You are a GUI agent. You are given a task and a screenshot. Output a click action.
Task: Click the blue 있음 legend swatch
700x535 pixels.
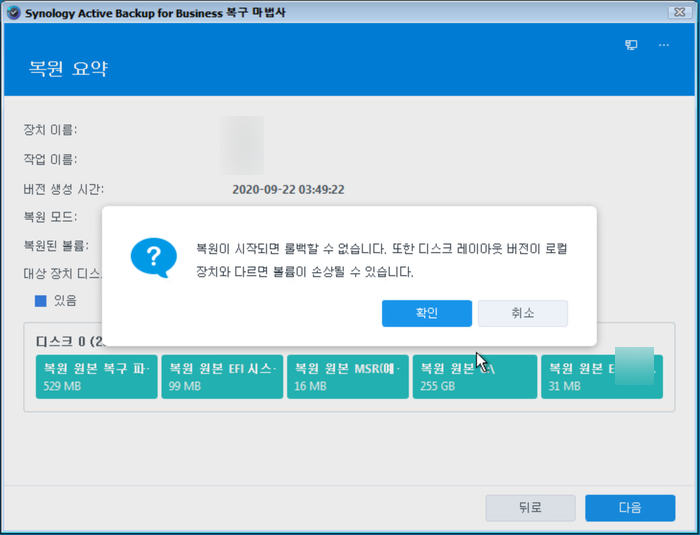pyautogui.click(x=41, y=301)
